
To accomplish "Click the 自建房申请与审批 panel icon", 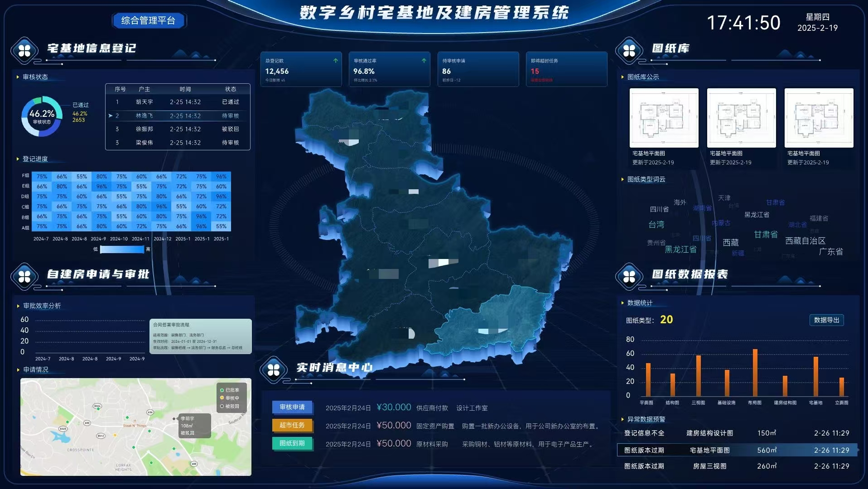I will [x=25, y=277].
